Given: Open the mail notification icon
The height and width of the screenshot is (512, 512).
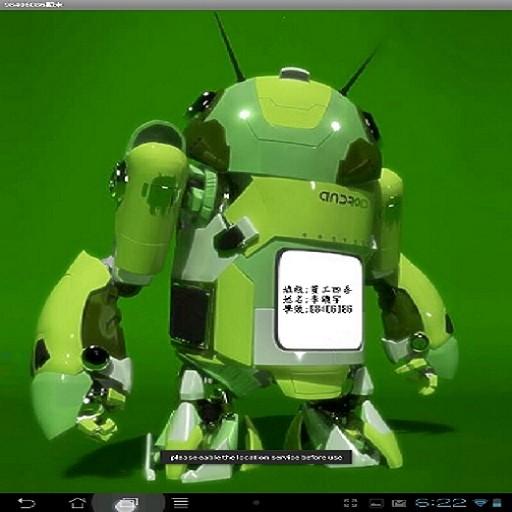Looking at the screenshot, I should tap(399, 503).
